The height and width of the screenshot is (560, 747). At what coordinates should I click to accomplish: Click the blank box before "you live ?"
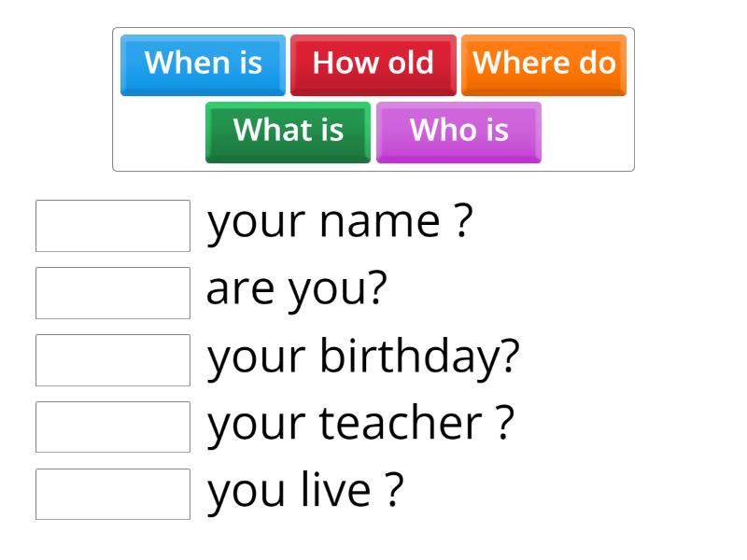click(113, 495)
